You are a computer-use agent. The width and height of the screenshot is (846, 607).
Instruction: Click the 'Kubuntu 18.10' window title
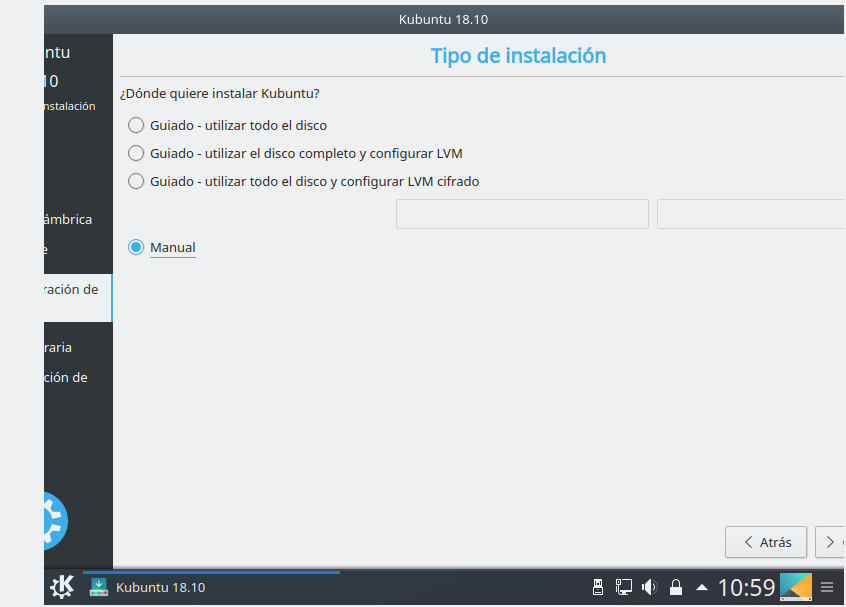[x=444, y=19]
